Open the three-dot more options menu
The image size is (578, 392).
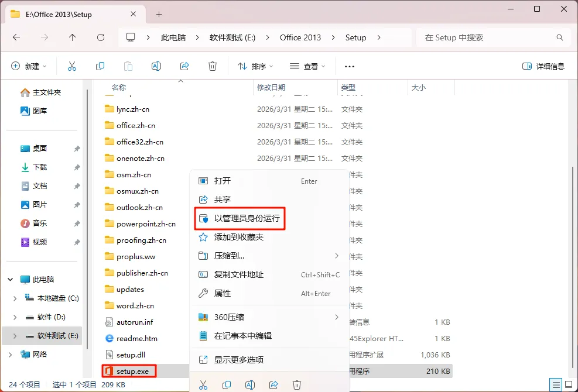[349, 66]
